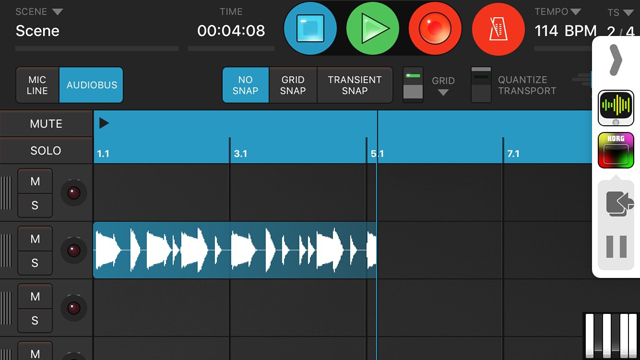
Task: Open the green waveform app icon
Action: click(x=616, y=108)
